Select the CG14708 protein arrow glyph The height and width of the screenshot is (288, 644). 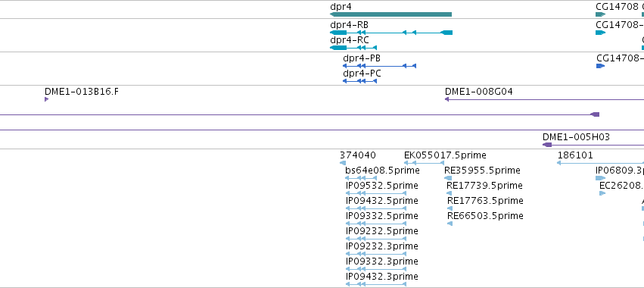pos(600,66)
